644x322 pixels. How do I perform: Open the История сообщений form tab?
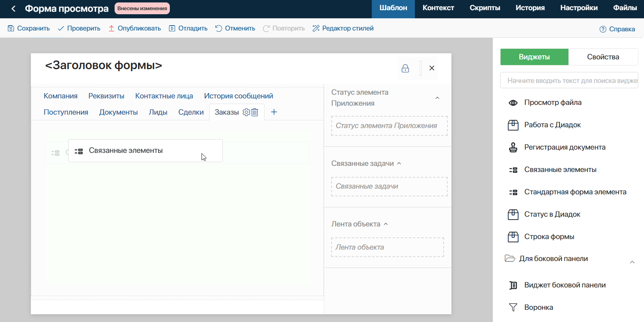tap(239, 96)
